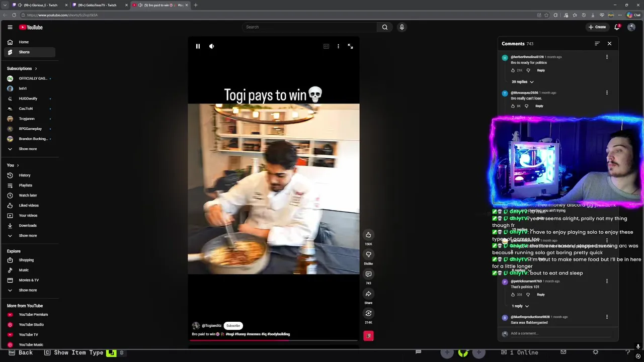Viewport: 644px width, 362px height.
Task: Toggle closed captions on the Short
Action: 326,46
